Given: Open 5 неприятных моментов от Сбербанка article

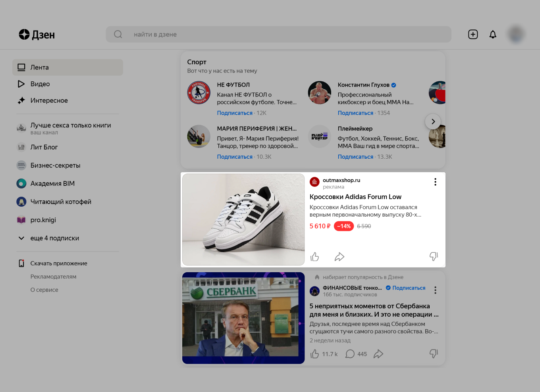Looking at the screenshot, I should click(374, 310).
